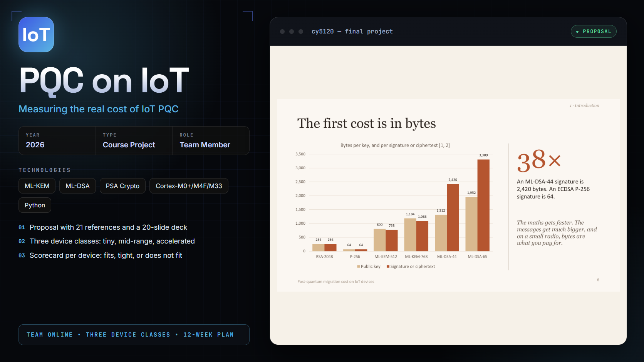Click the ML-DSA-44 signature bar labeled 2,420
Viewport: 644px width, 362px height.
click(453, 218)
